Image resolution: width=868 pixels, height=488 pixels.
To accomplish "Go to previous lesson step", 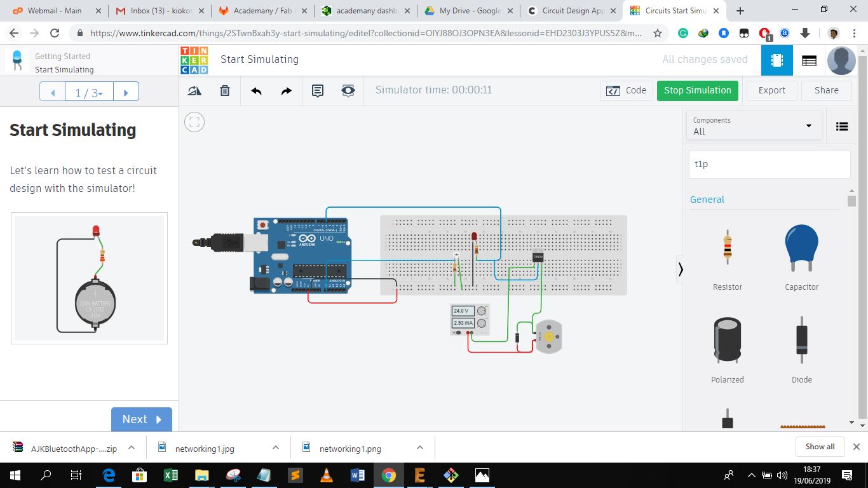I will (x=53, y=93).
